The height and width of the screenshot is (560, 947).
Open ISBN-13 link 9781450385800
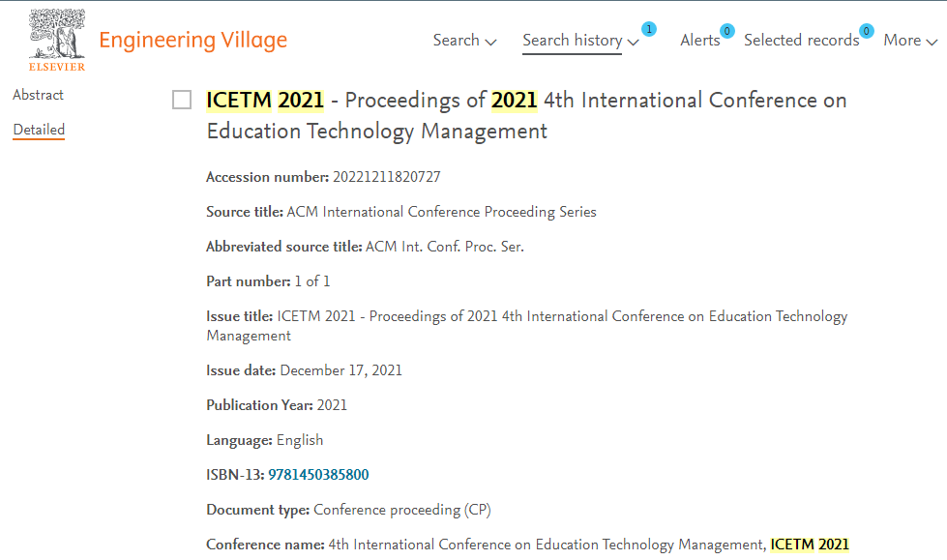point(318,475)
